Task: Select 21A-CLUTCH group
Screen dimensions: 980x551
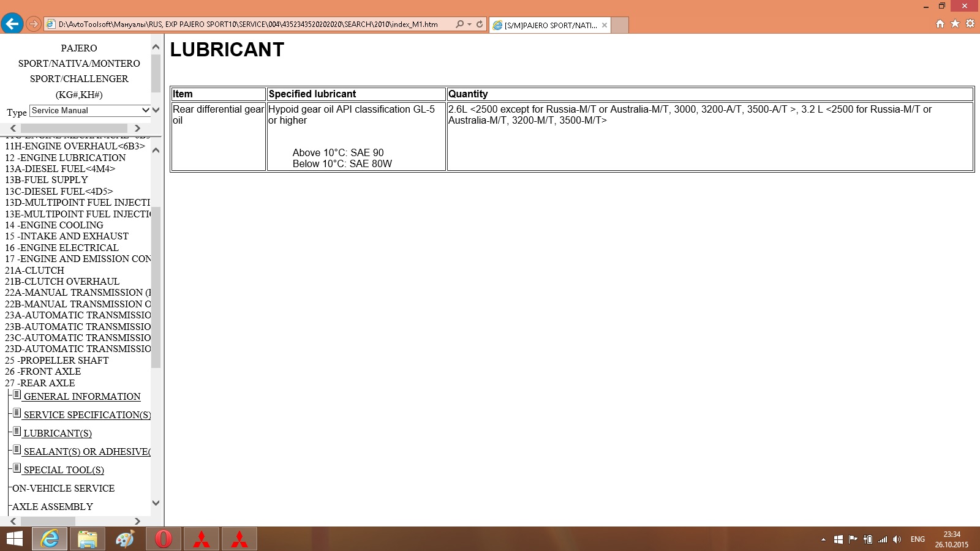Action: (34, 271)
